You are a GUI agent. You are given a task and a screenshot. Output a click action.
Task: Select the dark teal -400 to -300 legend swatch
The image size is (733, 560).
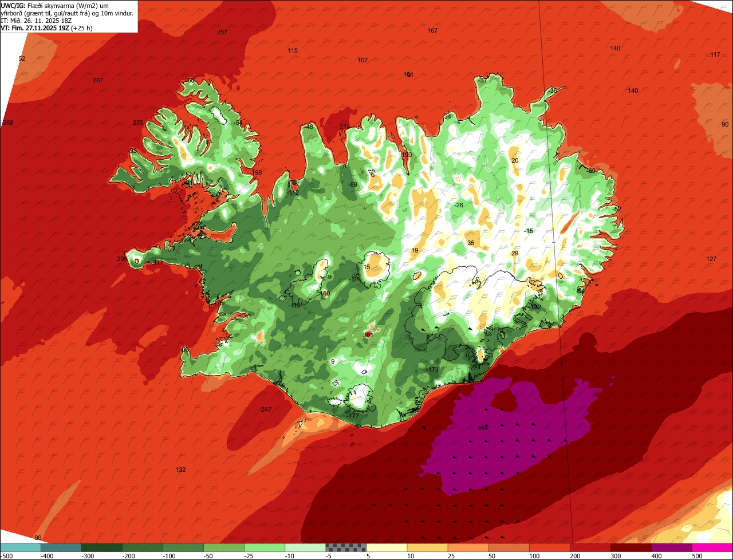click(x=61, y=547)
